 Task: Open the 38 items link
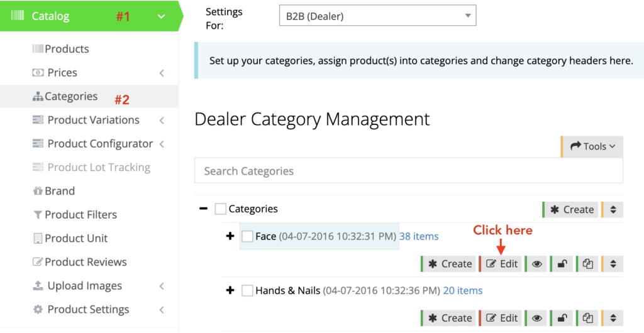(419, 237)
